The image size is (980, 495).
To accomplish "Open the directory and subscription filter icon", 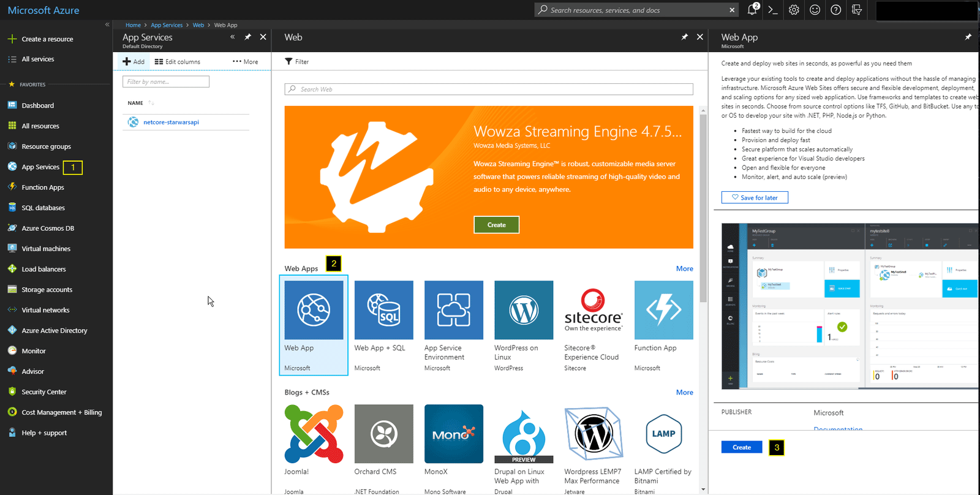I will (x=857, y=10).
